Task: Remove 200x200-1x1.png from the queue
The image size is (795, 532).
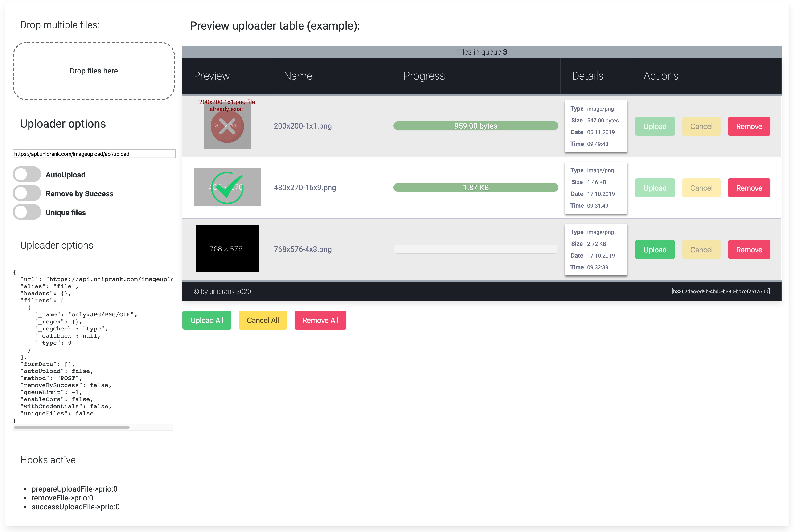Action: [749, 126]
